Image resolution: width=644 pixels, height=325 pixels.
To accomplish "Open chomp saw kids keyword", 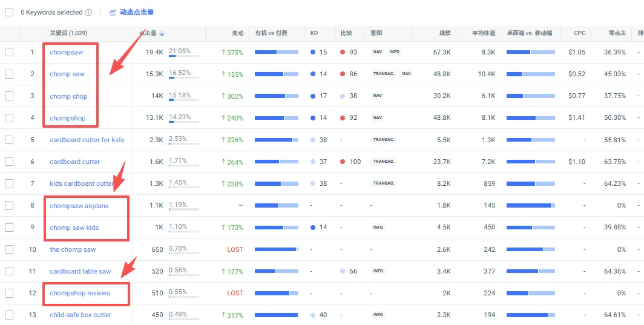I will (74, 227).
